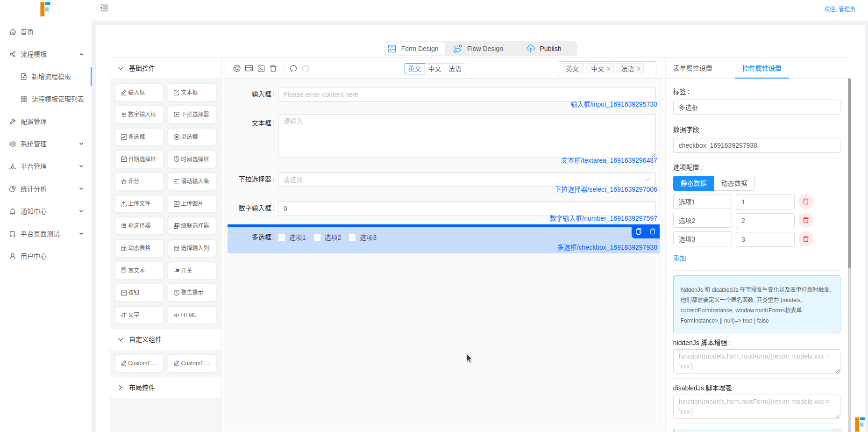Check 选项3 checkbox in form canvas
The height and width of the screenshot is (432, 868).
(352, 238)
